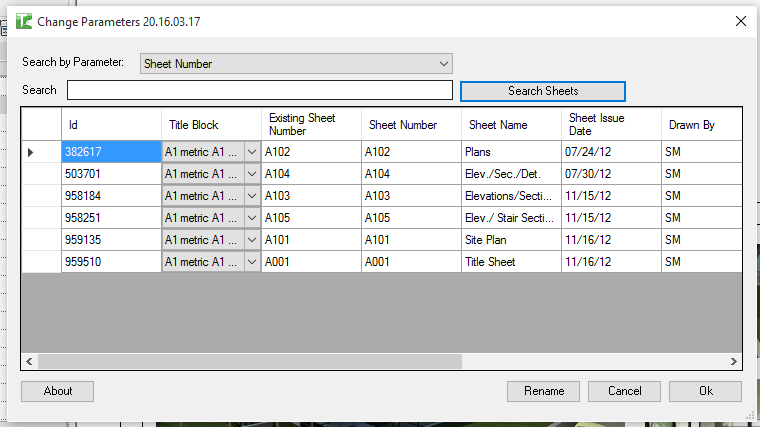The image size is (760, 427).
Task: Close the Change Parameters dialog
Action: pyautogui.click(x=740, y=20)
